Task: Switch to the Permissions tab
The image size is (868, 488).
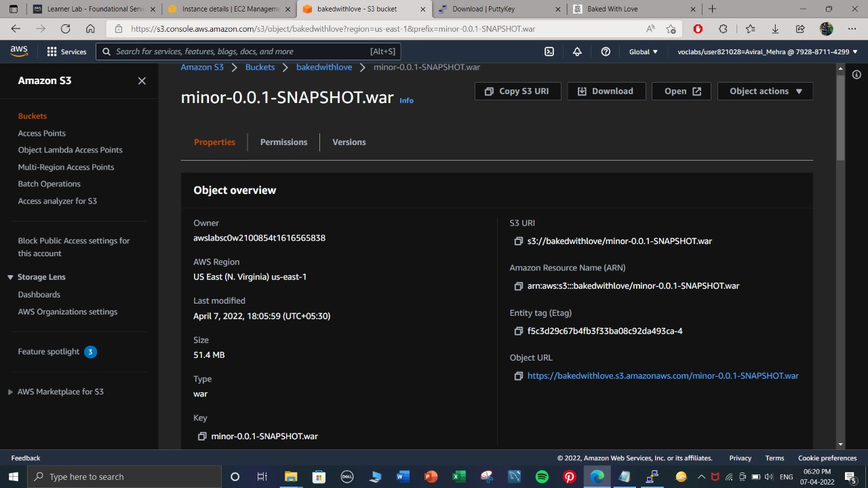Action: pyautogui.click(x=283, y=142)
